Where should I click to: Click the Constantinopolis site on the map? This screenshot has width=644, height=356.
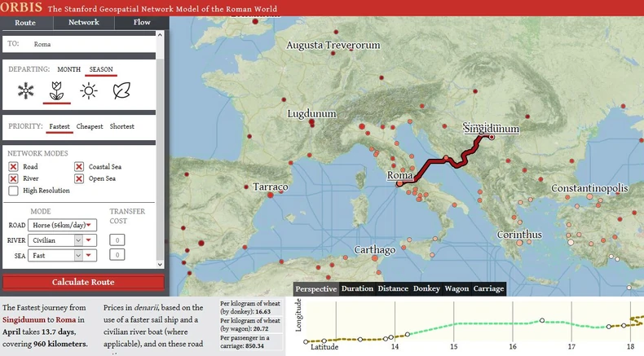click(589, 188)
